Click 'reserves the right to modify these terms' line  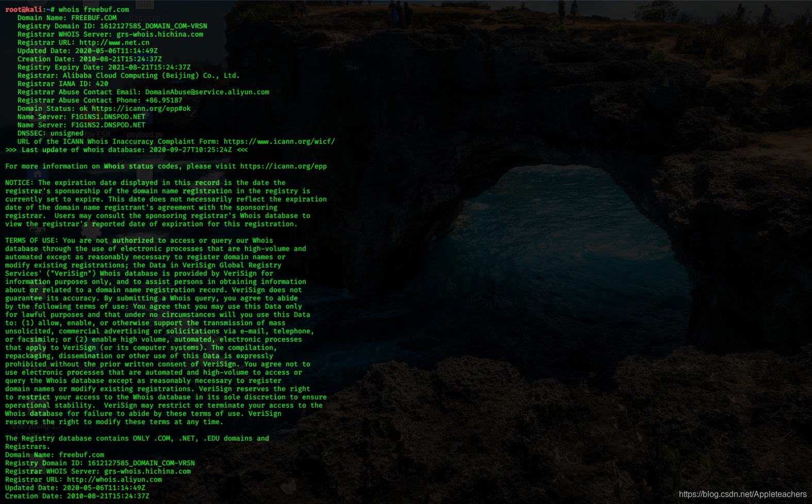pyautogui.click(x=114, y=422)
